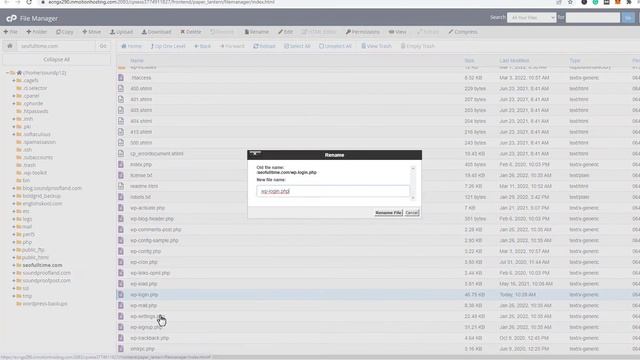Image resolution: width=640 pixels, height=360 pixels.
Task: Focus the New file name input field
Action: (x=333, y=191)
